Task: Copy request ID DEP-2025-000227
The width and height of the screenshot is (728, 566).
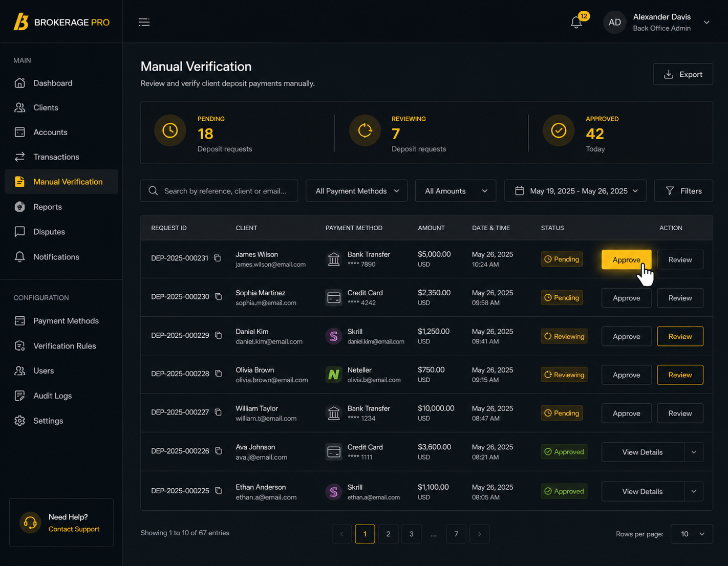Action: [x=219, y=412]
